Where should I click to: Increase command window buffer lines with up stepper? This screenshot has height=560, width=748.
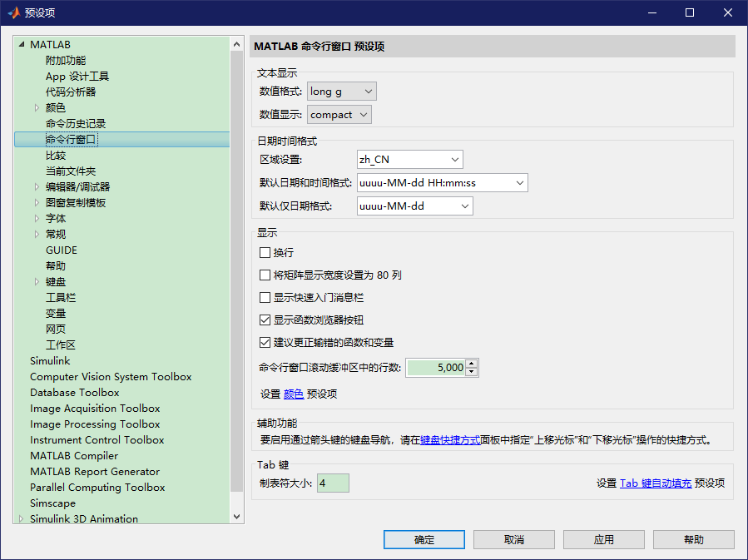tap(473, 364)
